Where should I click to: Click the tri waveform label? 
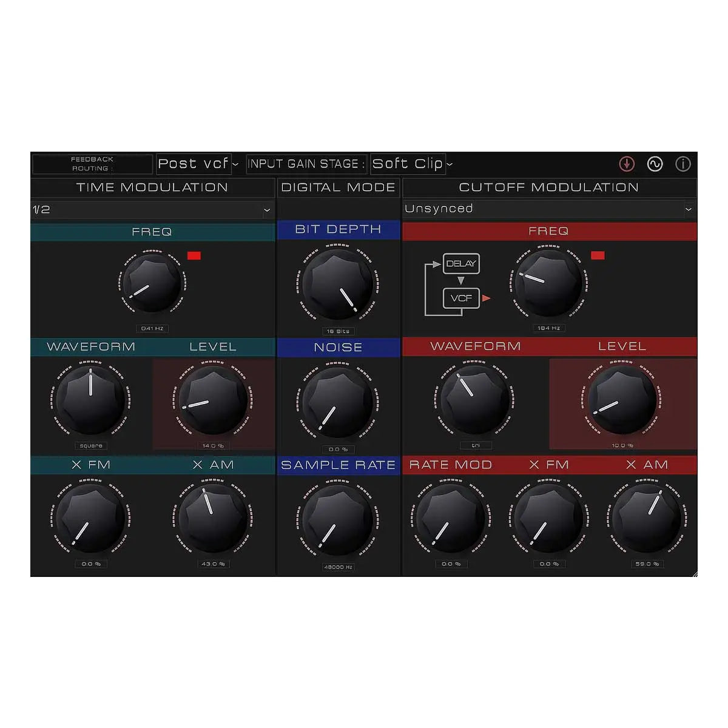pyautogui.click(x=476, y=444)
